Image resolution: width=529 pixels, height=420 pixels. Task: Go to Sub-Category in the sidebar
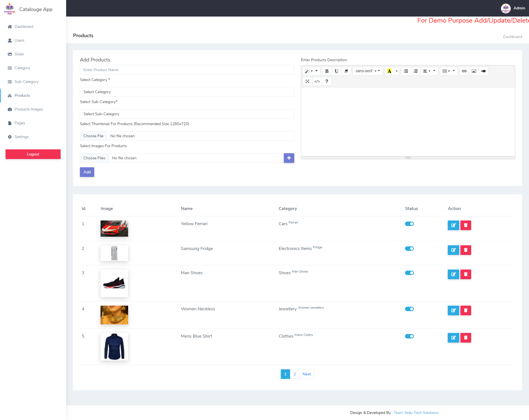pos(26,82)
